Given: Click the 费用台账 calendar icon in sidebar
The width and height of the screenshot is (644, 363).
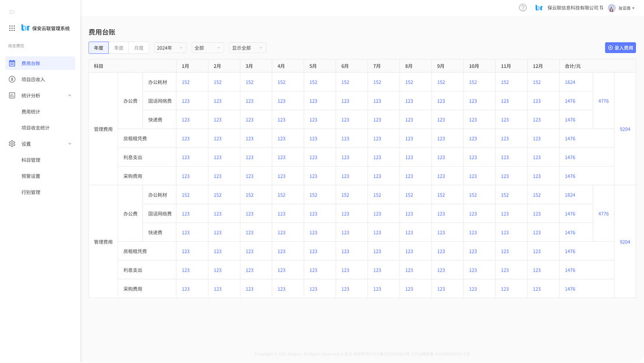Looking at the screenshot, I should pyautogui.click(x=12, y=64).
